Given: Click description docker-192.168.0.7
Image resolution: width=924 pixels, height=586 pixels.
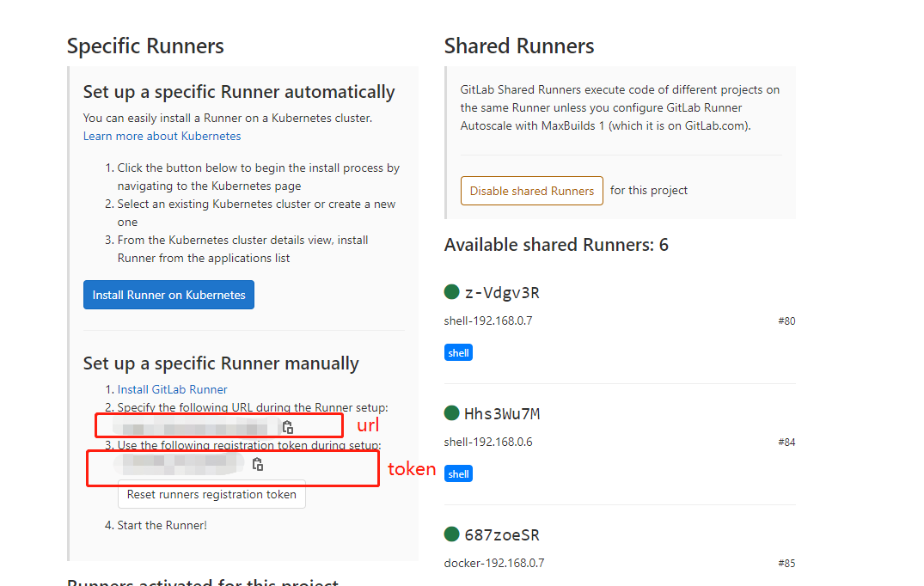Looking at the screenshot, I should [494, 564].
